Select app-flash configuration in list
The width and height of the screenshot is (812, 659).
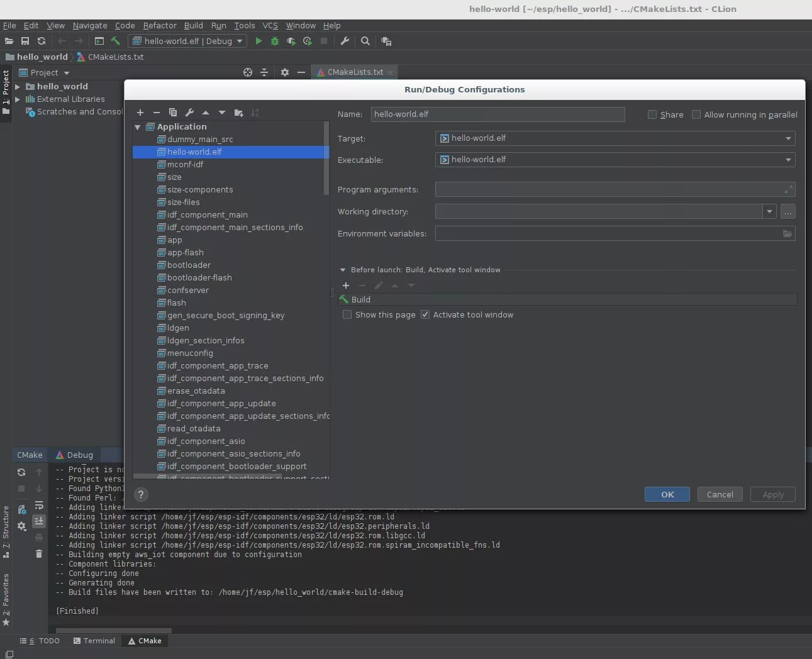click(185, 253)
